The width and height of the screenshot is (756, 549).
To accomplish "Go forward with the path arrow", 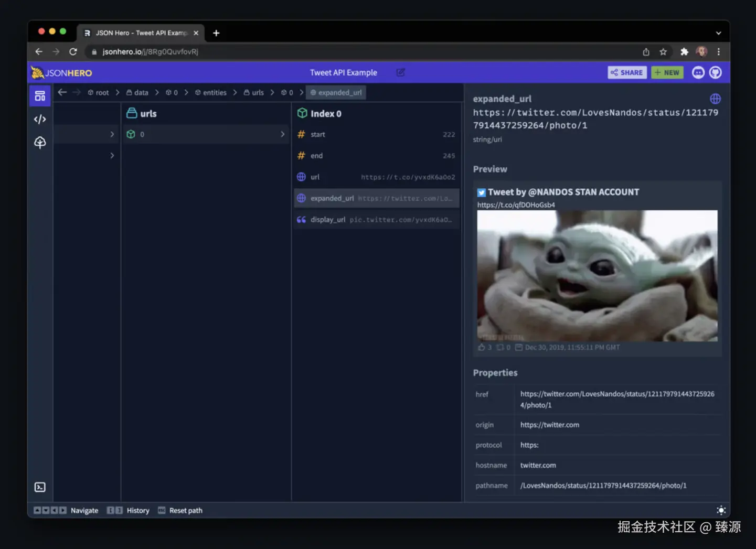I will pyautogui.click(x=77, y=92).
